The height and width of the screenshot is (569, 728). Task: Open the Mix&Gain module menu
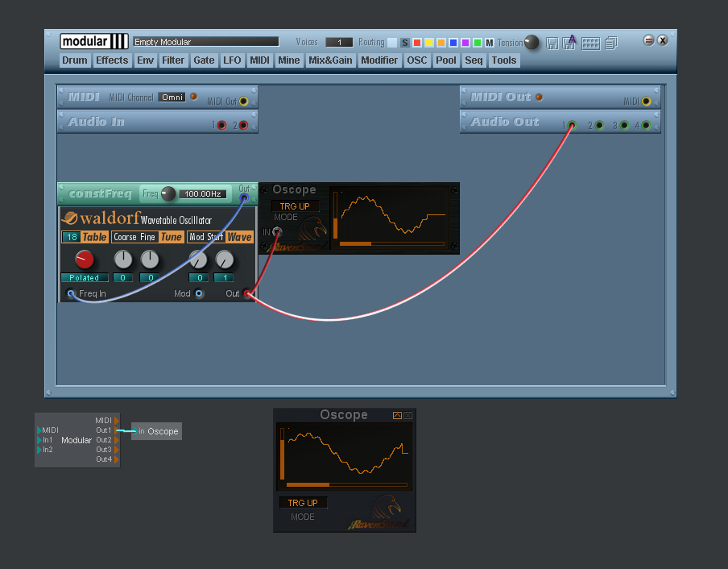[x=330, y=60]
